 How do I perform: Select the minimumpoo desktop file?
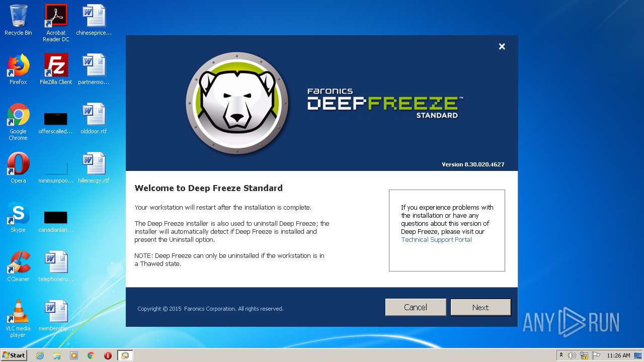pyautogui.click(x=56, y=172)
